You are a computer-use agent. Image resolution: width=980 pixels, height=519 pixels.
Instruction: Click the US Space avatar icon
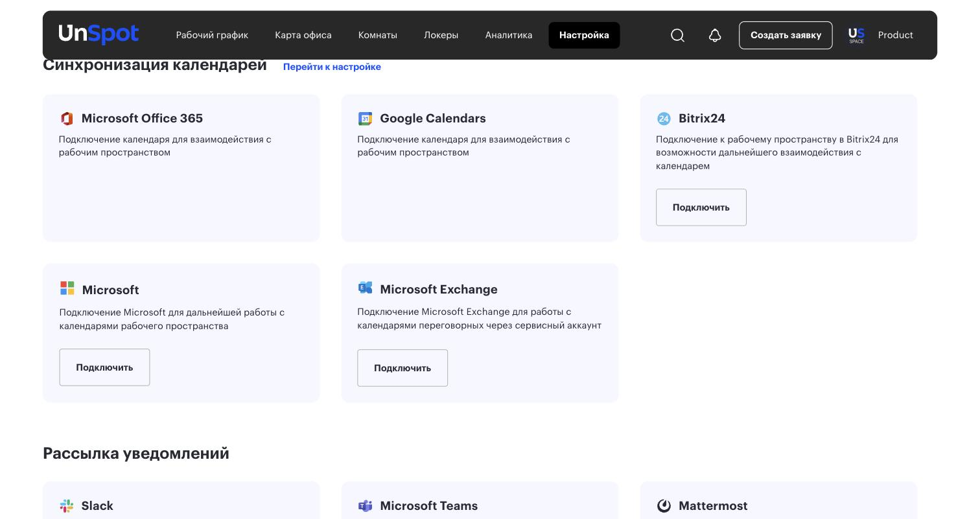click(856, 35)
